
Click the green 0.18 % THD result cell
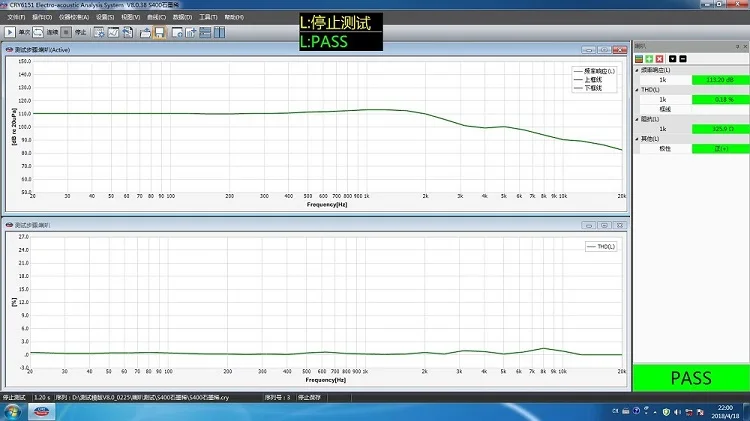(x=720, y=100)
